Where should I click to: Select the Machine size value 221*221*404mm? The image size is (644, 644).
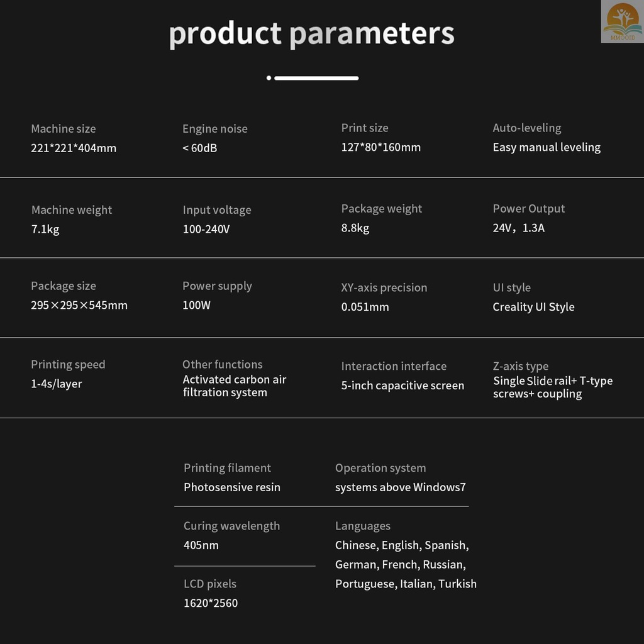(74, 148)
